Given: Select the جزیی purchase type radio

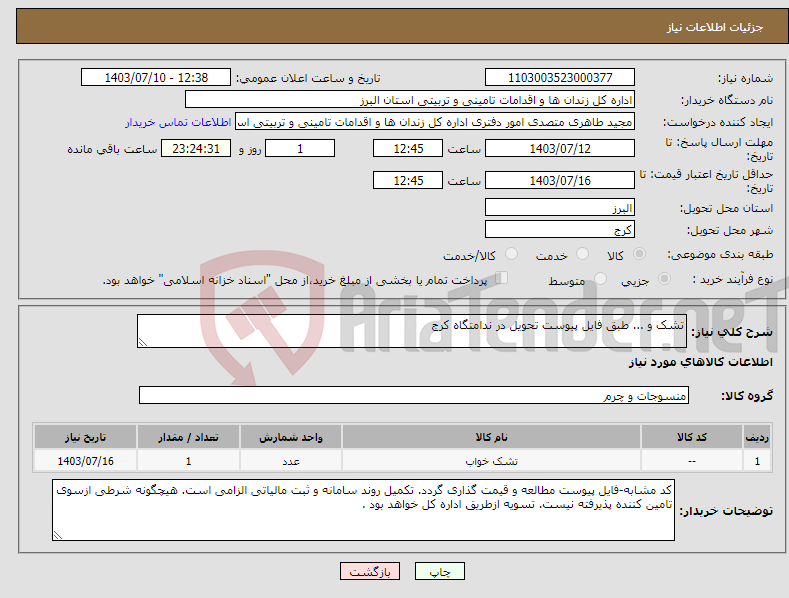Looking at the screenshot, I should [664, 278].
